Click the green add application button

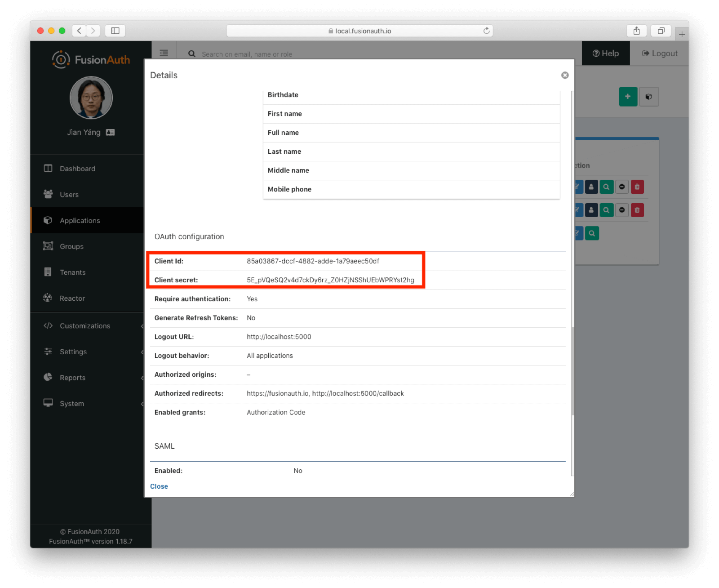628,97
